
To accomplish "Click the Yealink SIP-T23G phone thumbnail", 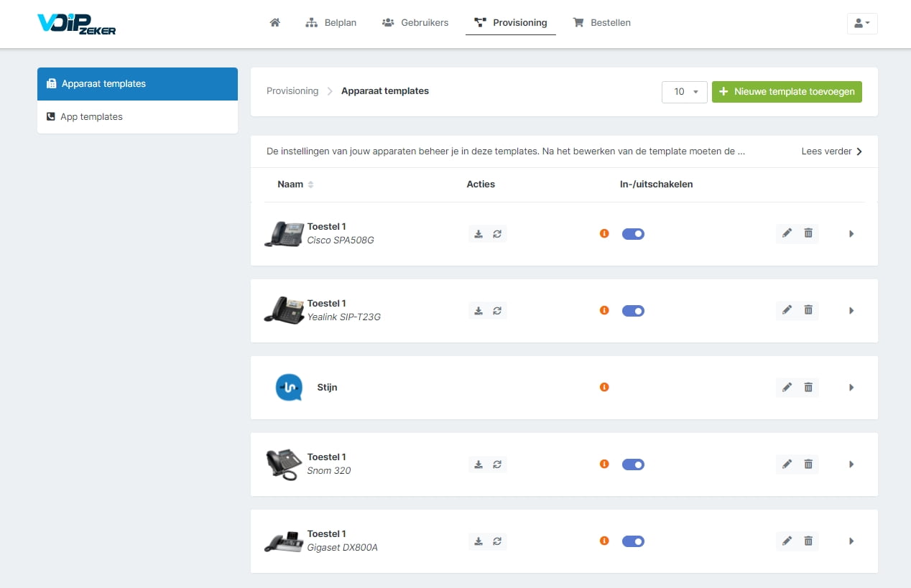I will point(284,310).
